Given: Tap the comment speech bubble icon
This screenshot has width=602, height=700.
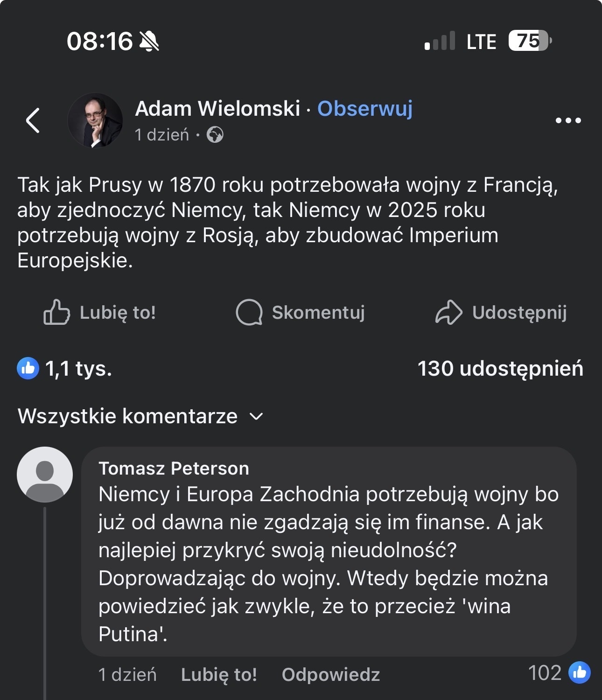Looking at the screenshot, I should click(249, 312).
